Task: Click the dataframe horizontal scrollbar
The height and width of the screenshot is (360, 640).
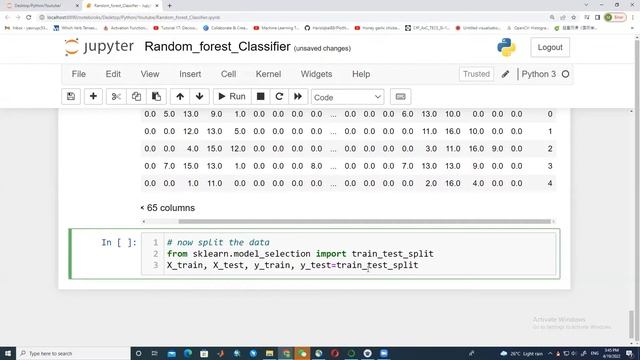Action: tap(364, 222)
